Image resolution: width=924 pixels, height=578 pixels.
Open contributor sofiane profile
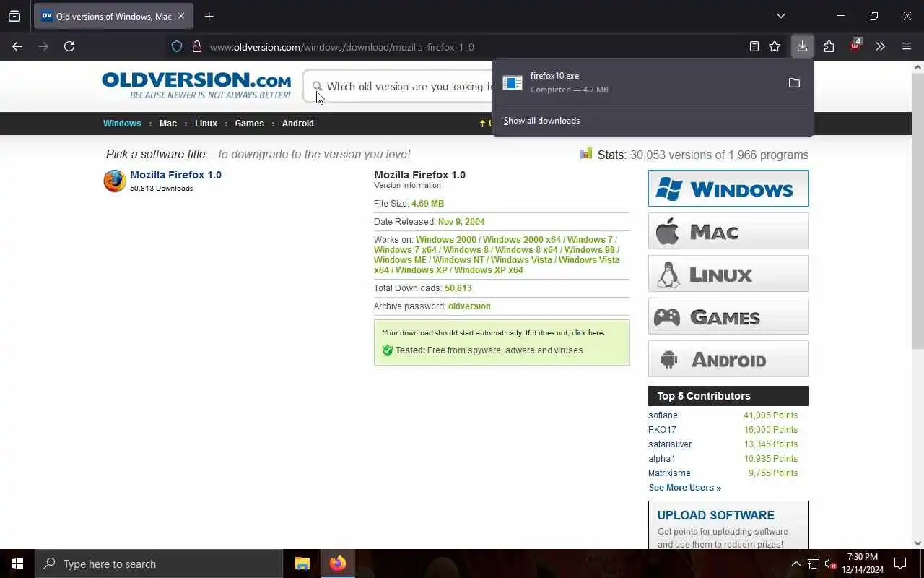click(x=663, y=415)
